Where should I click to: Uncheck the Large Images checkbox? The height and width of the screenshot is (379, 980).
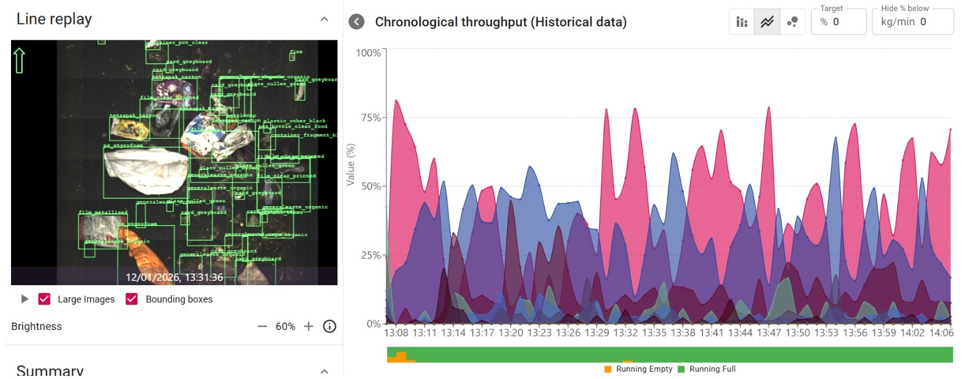click(x=44, y=299)
